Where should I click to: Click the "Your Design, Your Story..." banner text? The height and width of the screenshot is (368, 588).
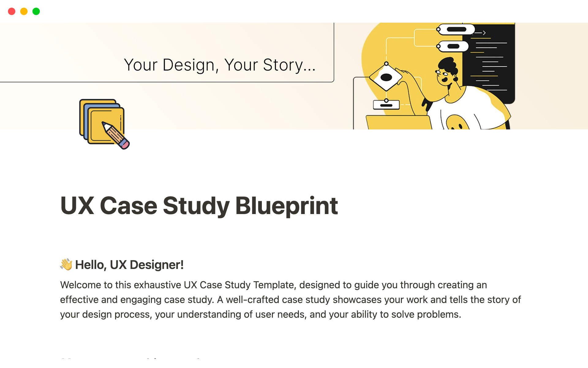coord(220,65)
